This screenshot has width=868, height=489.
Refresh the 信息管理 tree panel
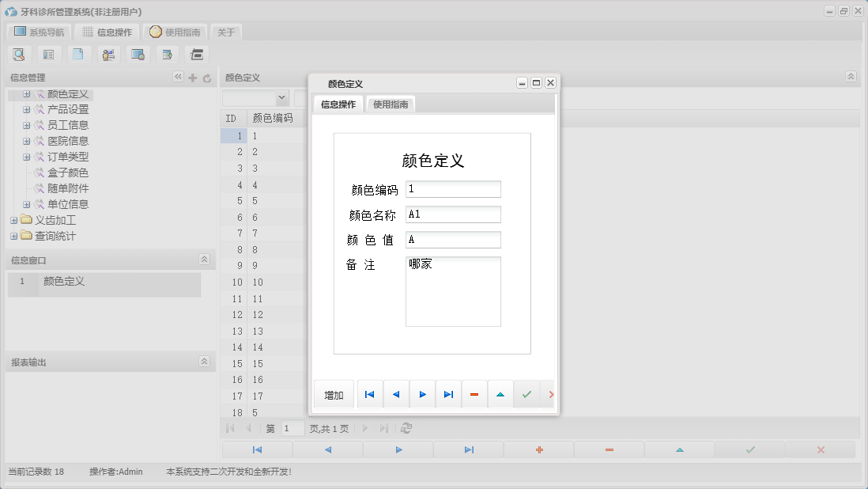[x=207, y=78]
